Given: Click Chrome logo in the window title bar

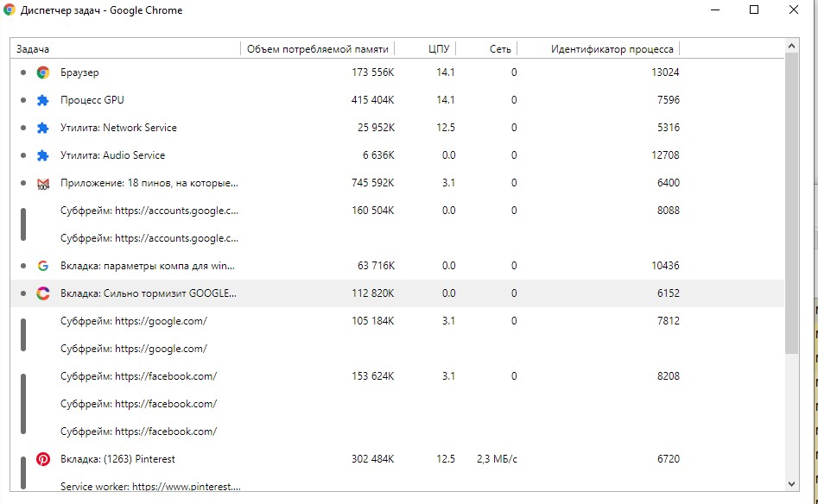Looking at the screenshot, I should [x=10, y=10].
